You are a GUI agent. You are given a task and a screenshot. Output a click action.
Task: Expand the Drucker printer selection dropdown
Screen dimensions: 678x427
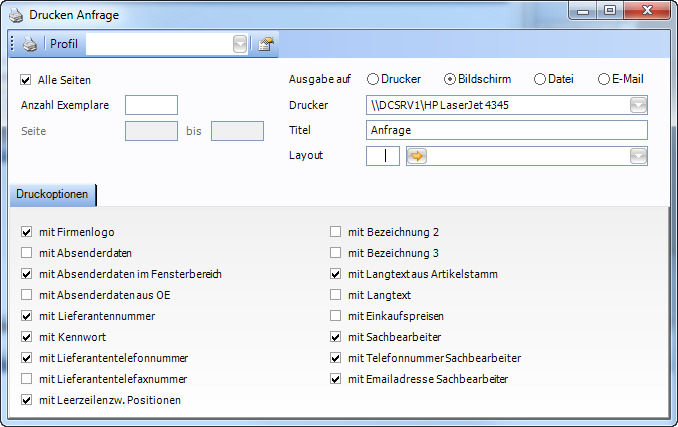pos(638,105)
